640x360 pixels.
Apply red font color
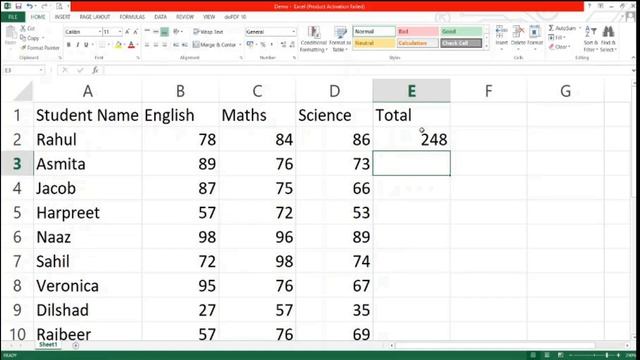click(131, 44)
